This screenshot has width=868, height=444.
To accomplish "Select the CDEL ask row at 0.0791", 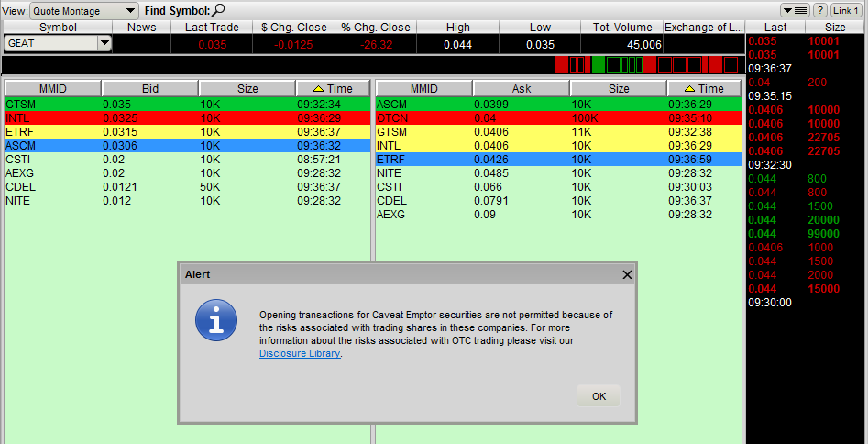I will point(558,201).
